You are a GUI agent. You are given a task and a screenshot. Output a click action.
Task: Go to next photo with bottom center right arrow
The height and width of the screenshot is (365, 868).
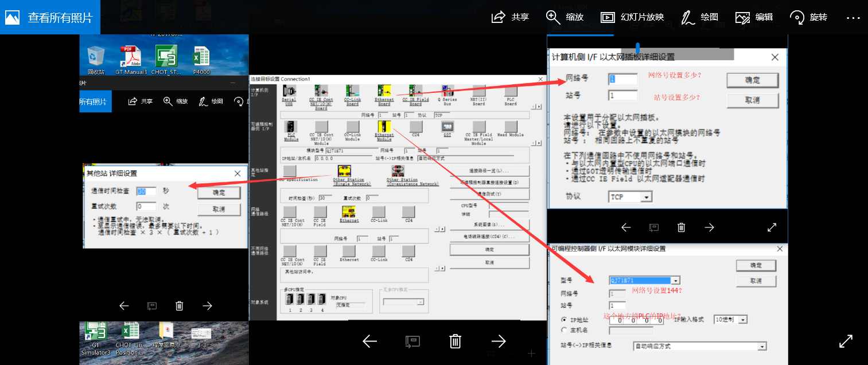coord(499,342)
